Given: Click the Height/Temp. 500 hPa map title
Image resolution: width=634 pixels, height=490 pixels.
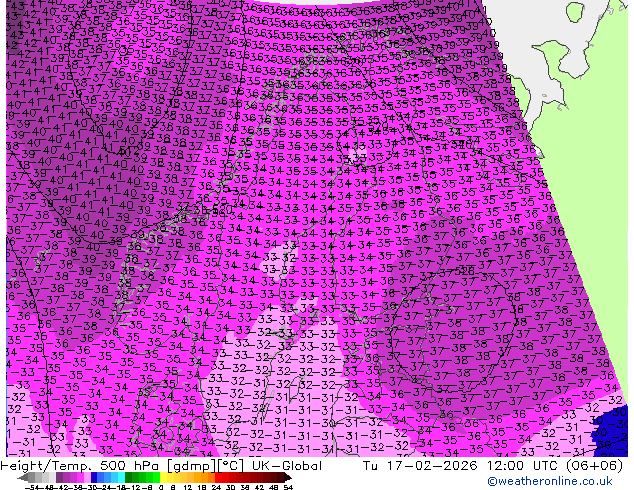Looking at the screenshot, I should [x=82, y=466].
